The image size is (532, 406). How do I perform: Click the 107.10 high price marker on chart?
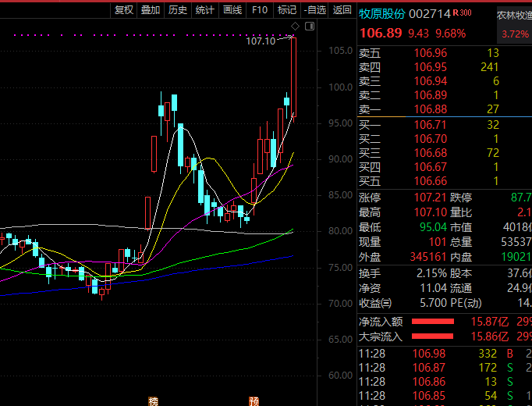click(260, 41)
